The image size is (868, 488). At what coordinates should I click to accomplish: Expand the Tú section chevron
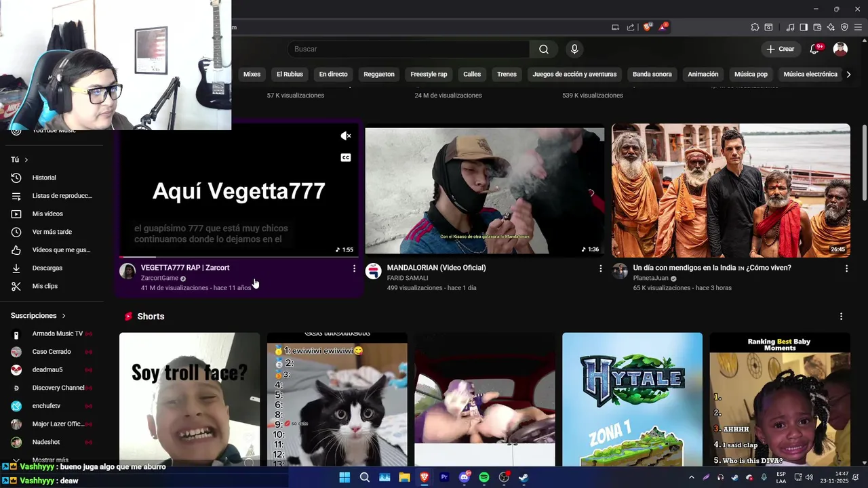click(x=26, y=160)
